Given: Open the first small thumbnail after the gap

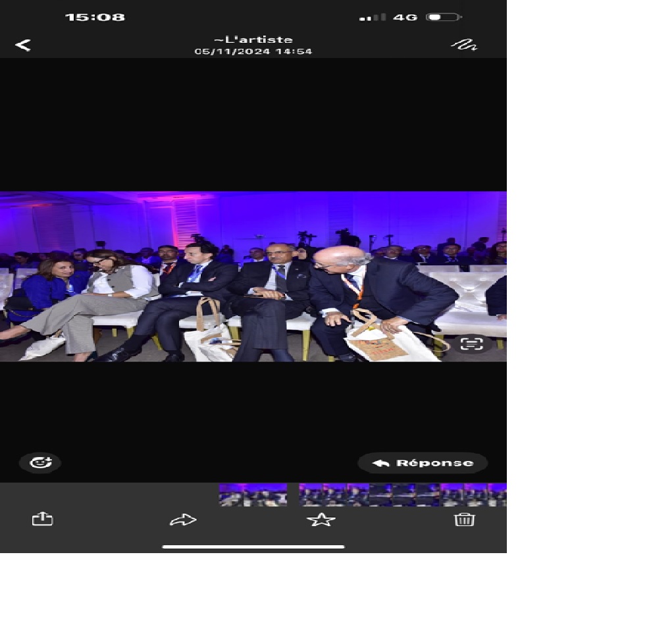Looking at the screenshot, I should (311, 495).
